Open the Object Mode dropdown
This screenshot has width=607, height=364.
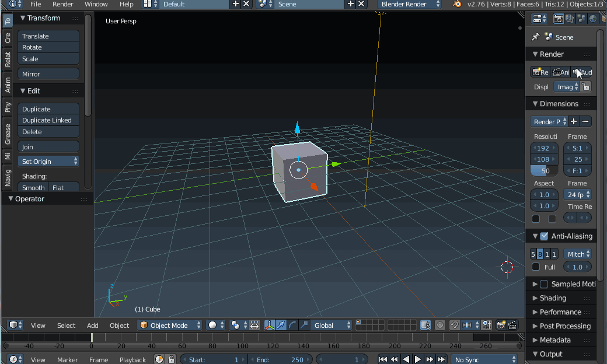169,325
